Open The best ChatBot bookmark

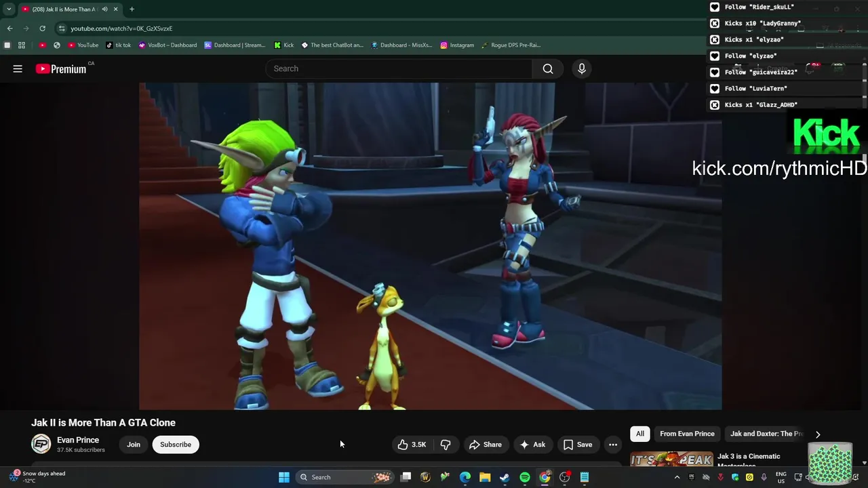[x=332, y=45]
